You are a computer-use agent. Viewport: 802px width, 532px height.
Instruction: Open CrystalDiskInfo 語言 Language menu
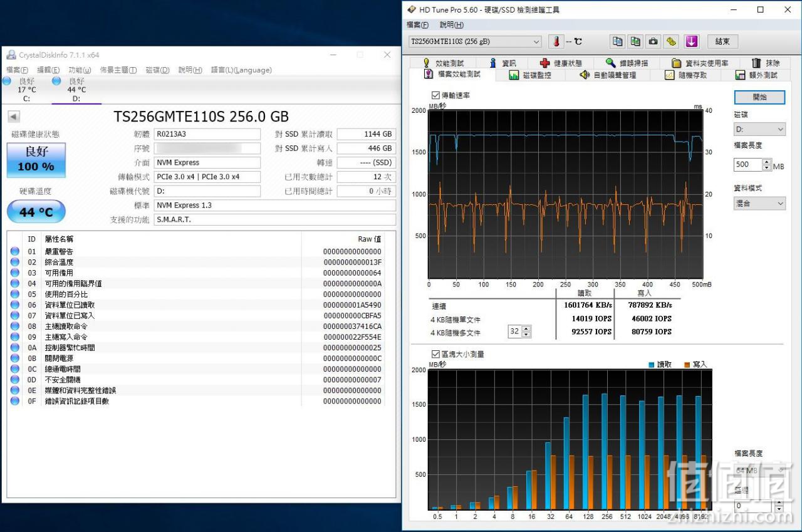(241, 70)
